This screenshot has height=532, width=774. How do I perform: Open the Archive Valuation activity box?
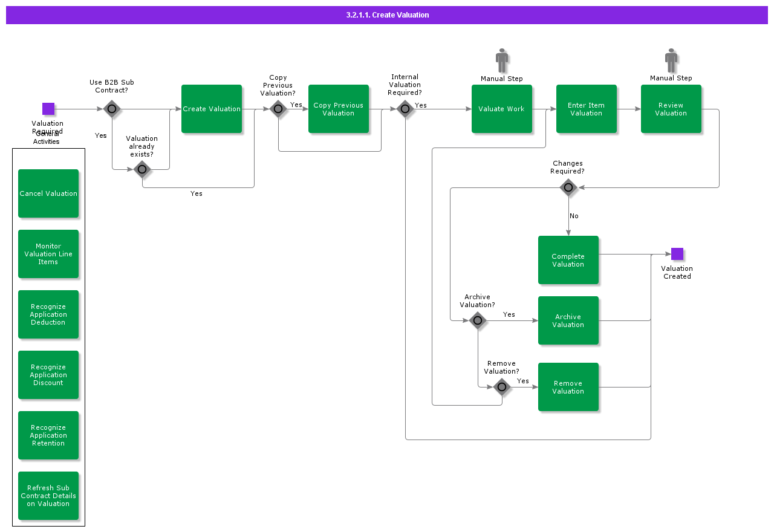[568, 320]
